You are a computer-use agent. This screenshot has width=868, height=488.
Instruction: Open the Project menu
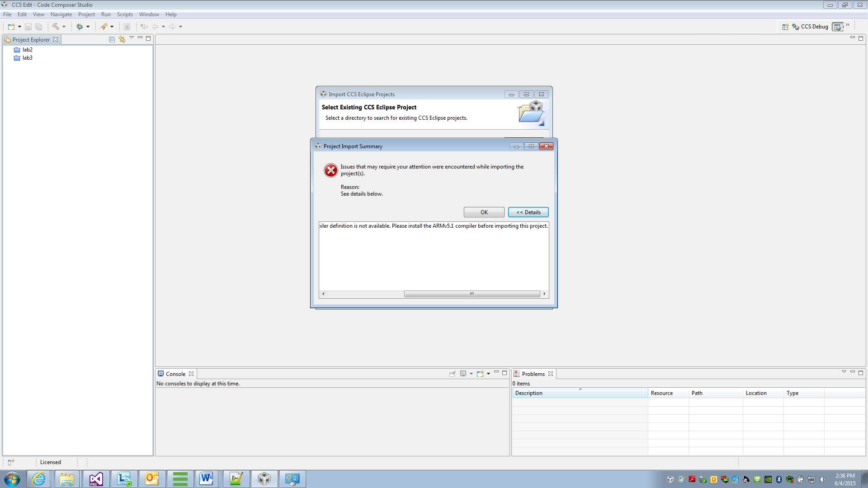(86, 14)
